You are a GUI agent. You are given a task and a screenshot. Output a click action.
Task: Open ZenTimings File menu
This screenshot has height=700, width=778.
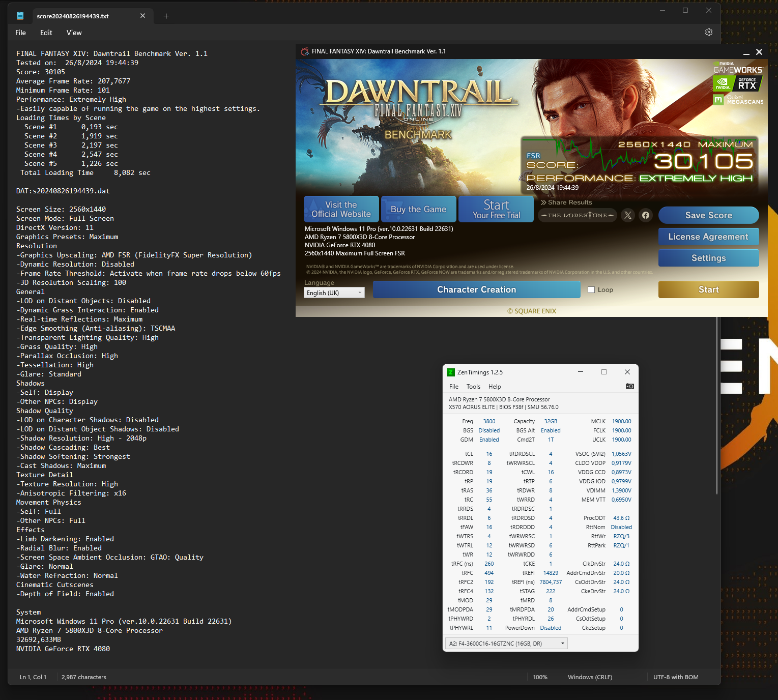(454, 387)
